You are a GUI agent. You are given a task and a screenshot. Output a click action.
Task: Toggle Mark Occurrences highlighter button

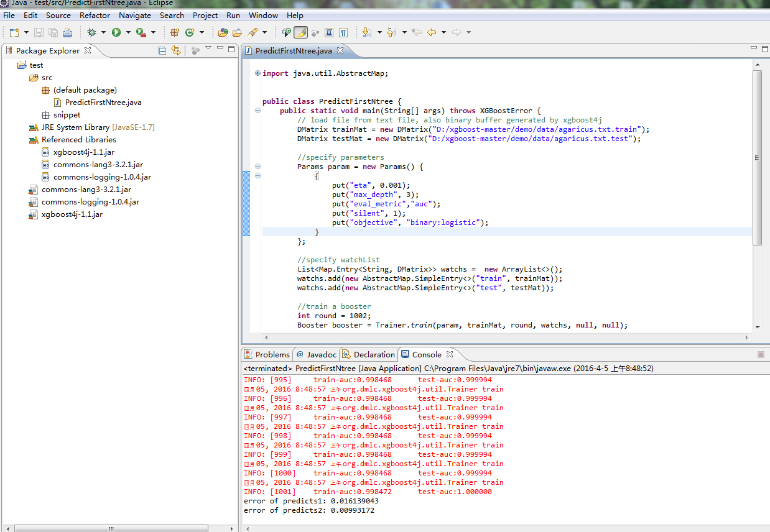point(300,32)
